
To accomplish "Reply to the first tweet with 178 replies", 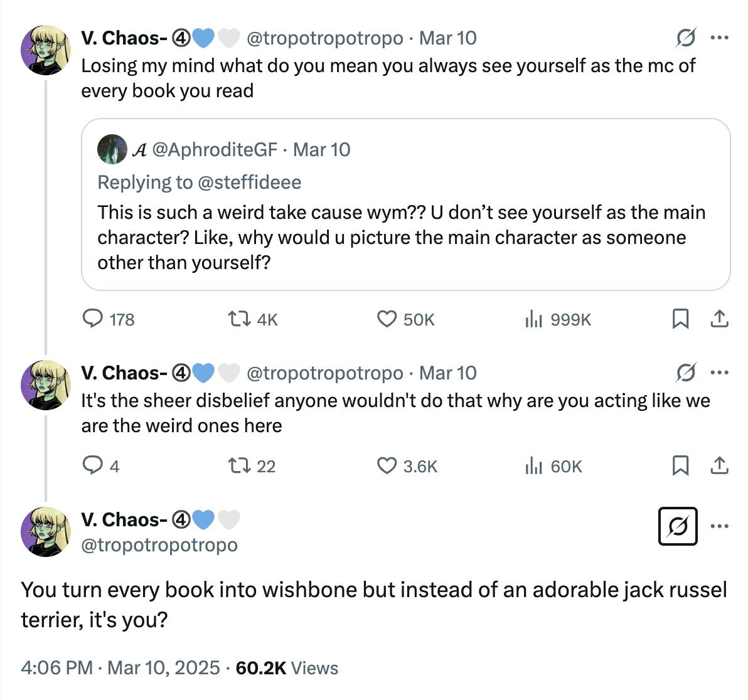I will (x=93, y=319).
